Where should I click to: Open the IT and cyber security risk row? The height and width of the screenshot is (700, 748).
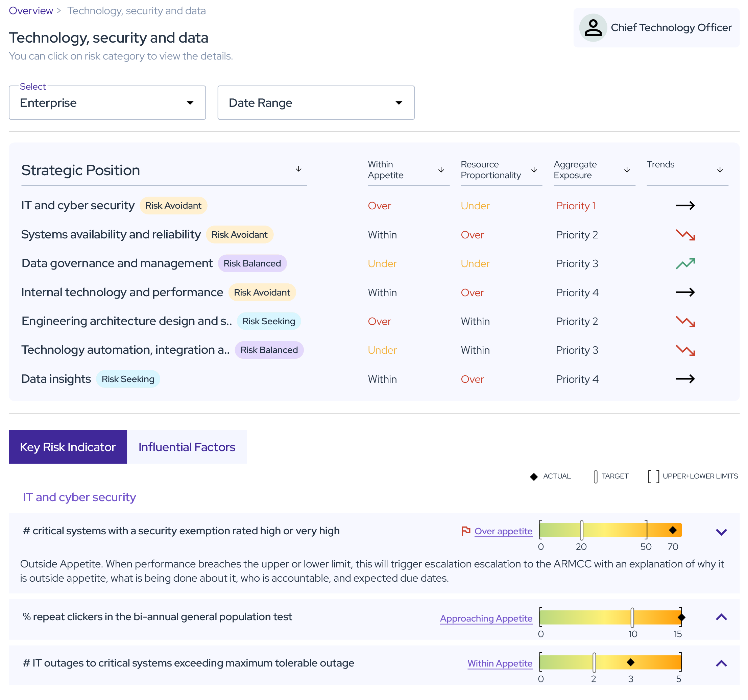click(x=78, y=206)
